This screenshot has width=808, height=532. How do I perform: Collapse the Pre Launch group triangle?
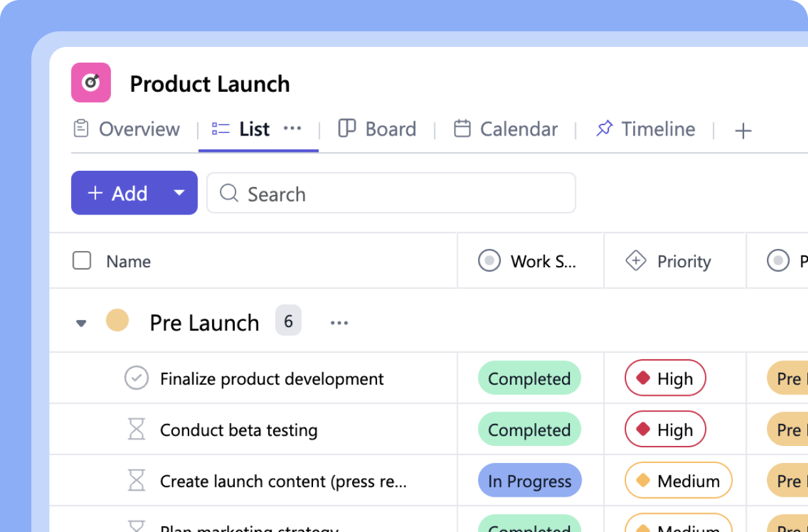click(x=81, y=322)
